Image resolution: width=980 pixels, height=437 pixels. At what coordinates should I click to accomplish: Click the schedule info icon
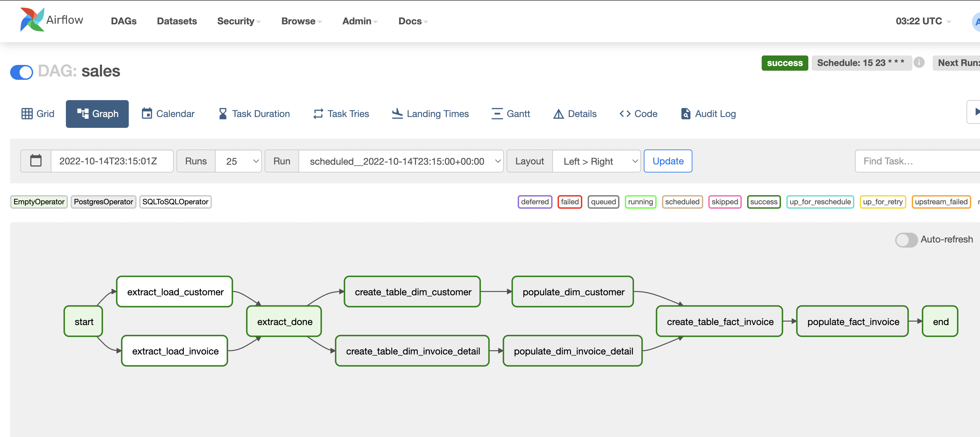click(x=919, y=63)
